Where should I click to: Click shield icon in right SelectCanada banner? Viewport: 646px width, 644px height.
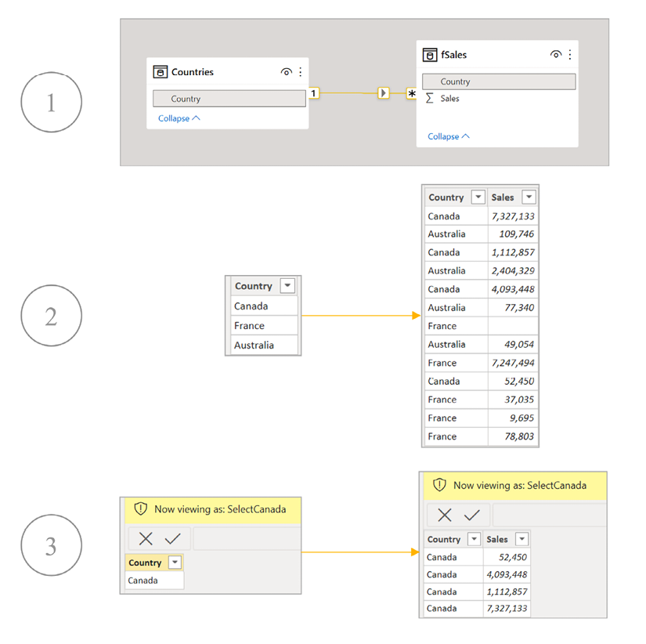[x=439, y=485]
